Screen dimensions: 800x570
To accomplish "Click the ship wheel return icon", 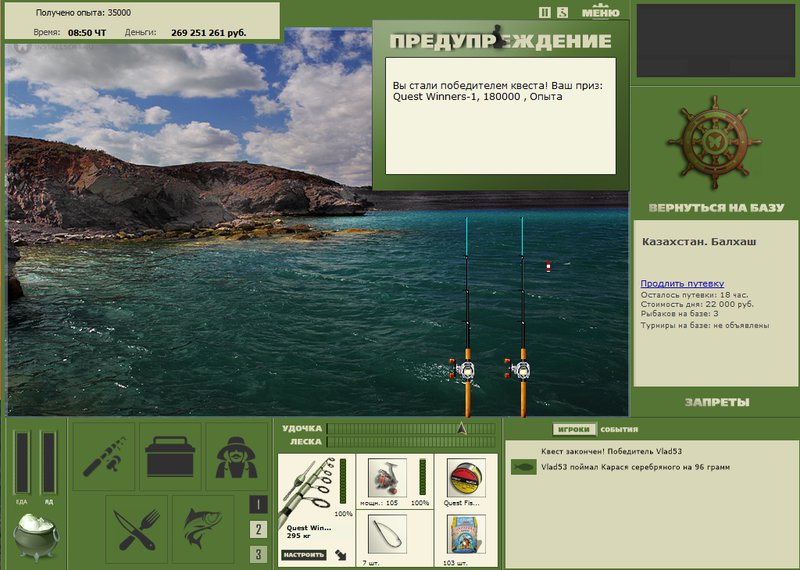I will click(x=714, y=142).
